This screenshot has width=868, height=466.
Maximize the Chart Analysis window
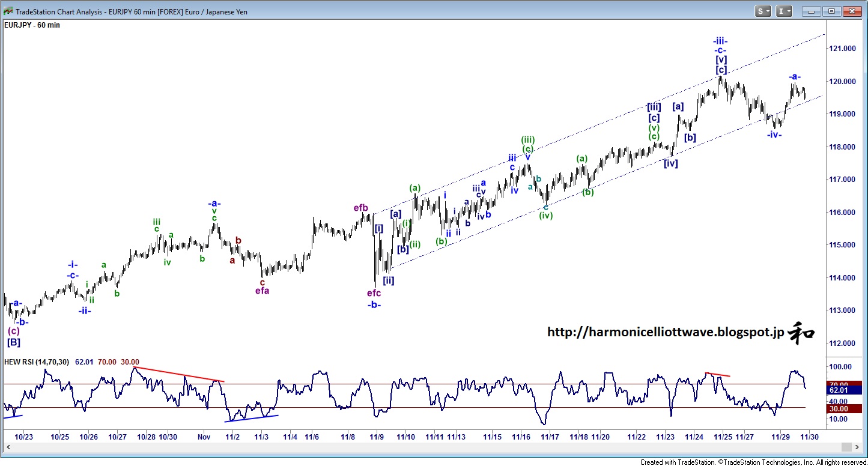832,11
